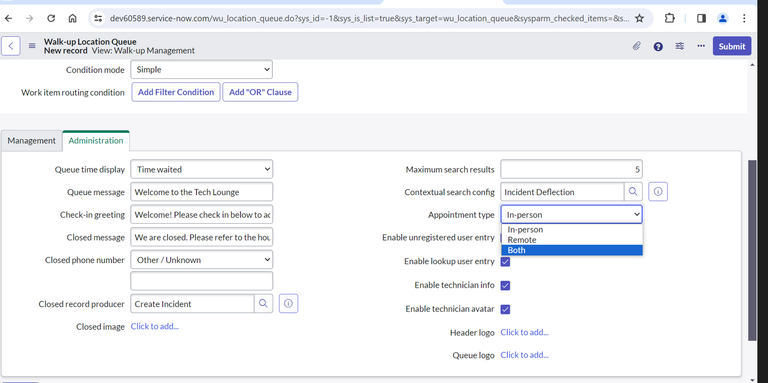Image resolution: width=768 pixels, height=383 pixels.
Task: Submit the new queue record
Action: 732,46
